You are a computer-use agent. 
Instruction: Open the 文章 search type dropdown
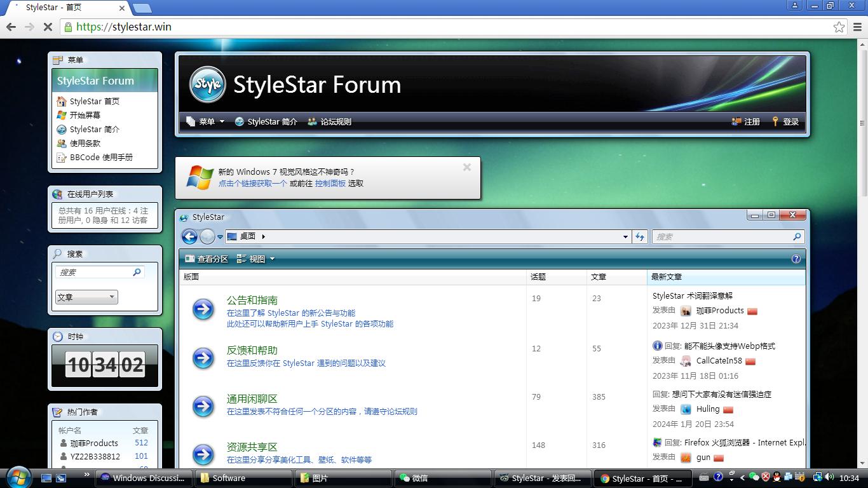(86, 297)
